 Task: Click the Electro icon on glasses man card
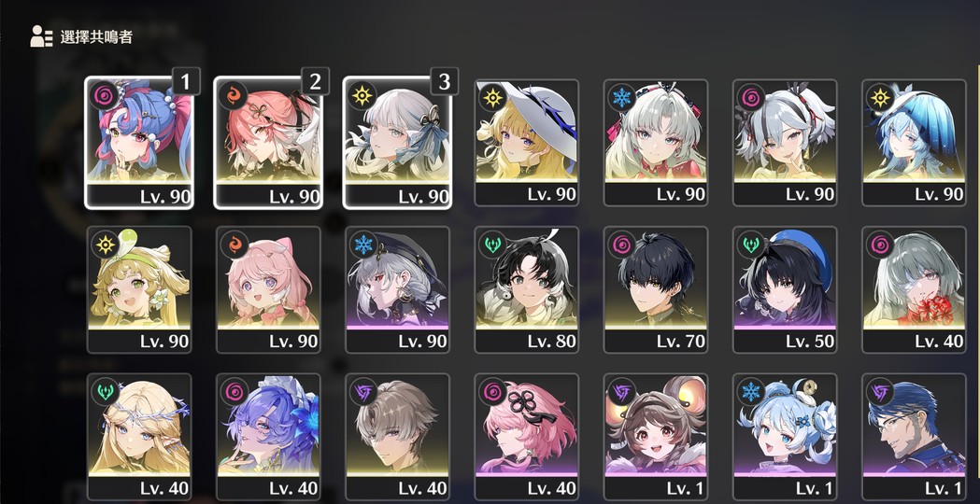(880, 392)
